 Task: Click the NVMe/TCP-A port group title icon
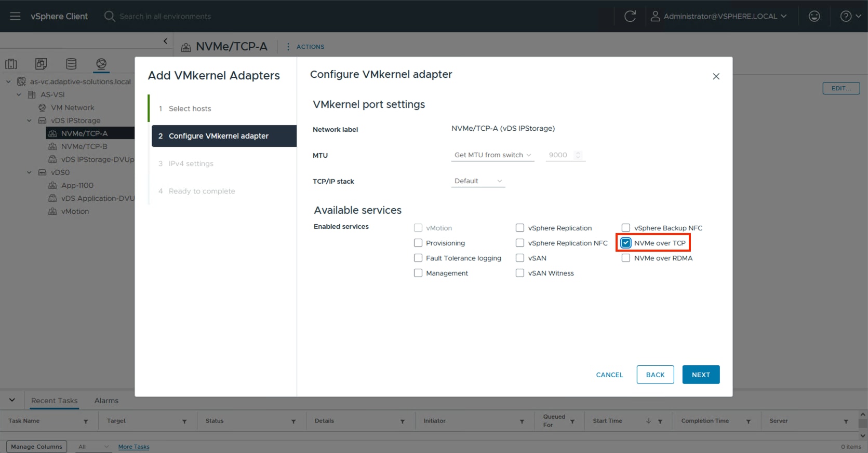[x=186, y=47]
